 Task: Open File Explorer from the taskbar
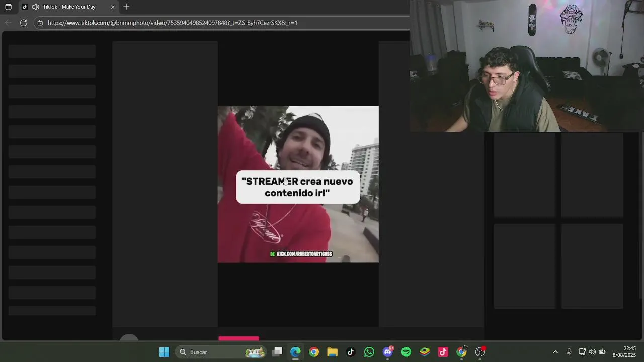coord(332,352)
